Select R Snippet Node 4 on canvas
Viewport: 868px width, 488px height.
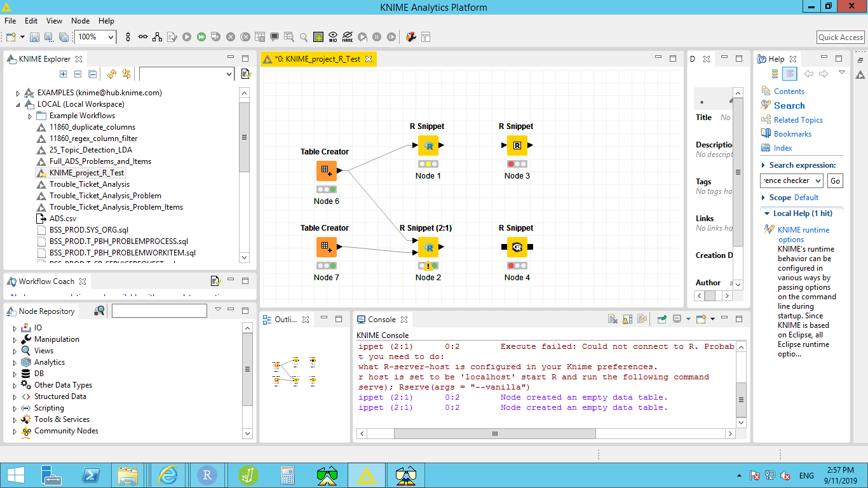pyautogui.click(x=517, y=247)
